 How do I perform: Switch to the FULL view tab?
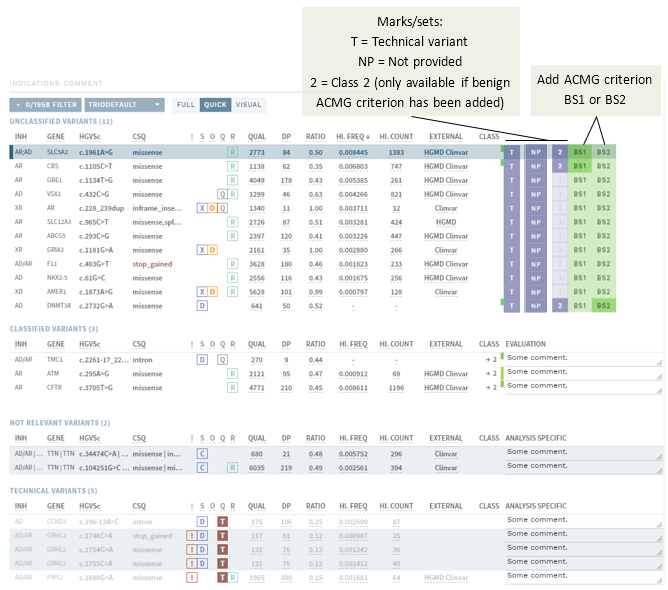click(x=186, y=104)
